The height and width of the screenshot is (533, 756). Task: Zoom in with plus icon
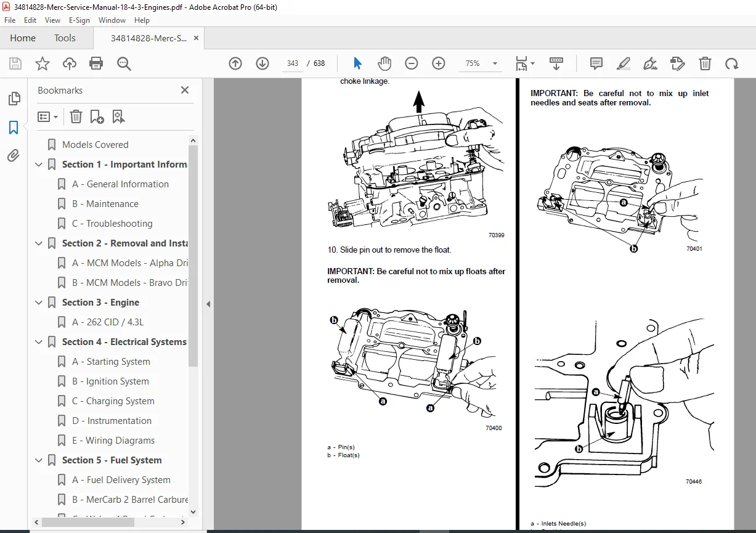(439, 63)
